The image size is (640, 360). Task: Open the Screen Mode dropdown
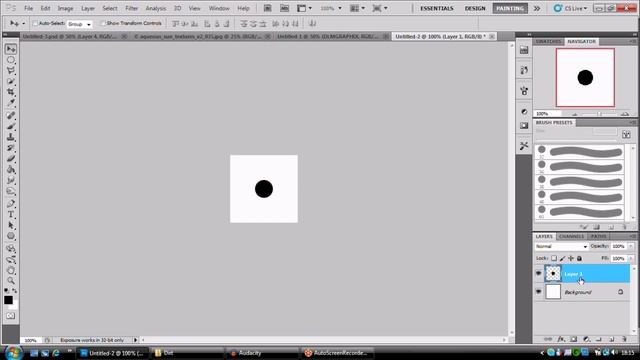(x=380, y=8)
